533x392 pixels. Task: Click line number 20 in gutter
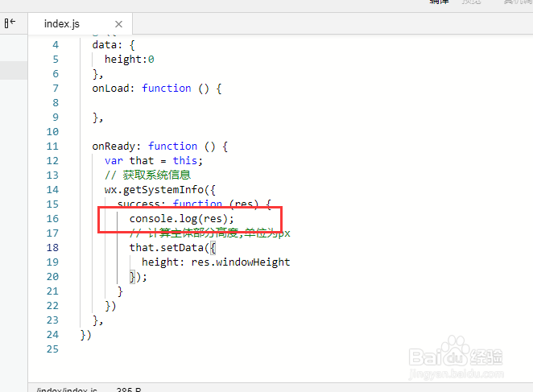(x=52, y=277)
